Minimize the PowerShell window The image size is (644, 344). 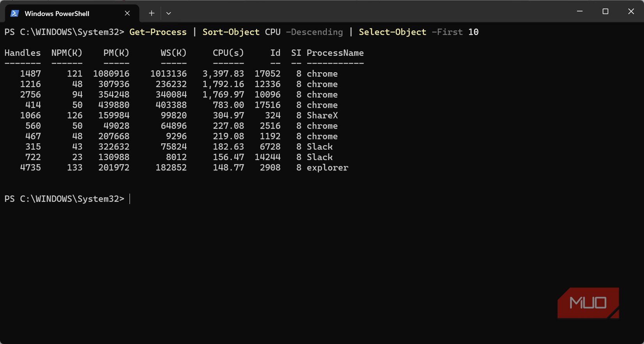coord(580,11)
